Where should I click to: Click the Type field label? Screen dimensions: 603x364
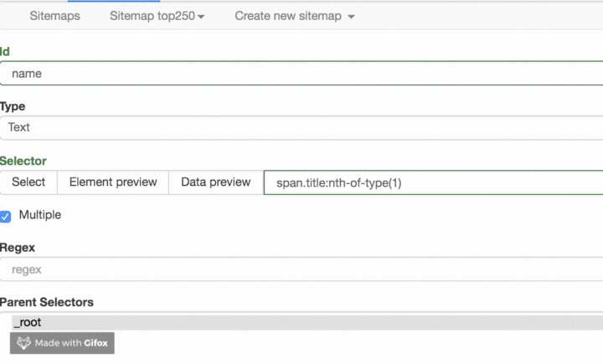(13, 106)
